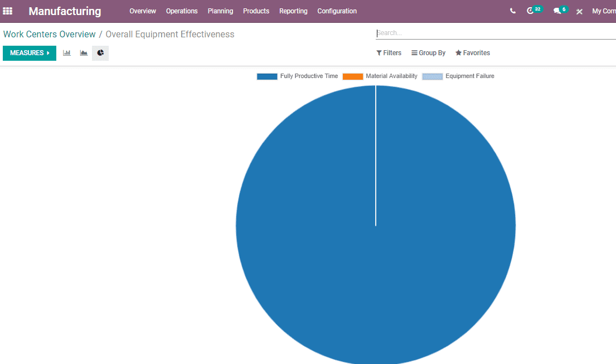
Task: Open the Reporting menu
Action: click(x=293, y=11)
